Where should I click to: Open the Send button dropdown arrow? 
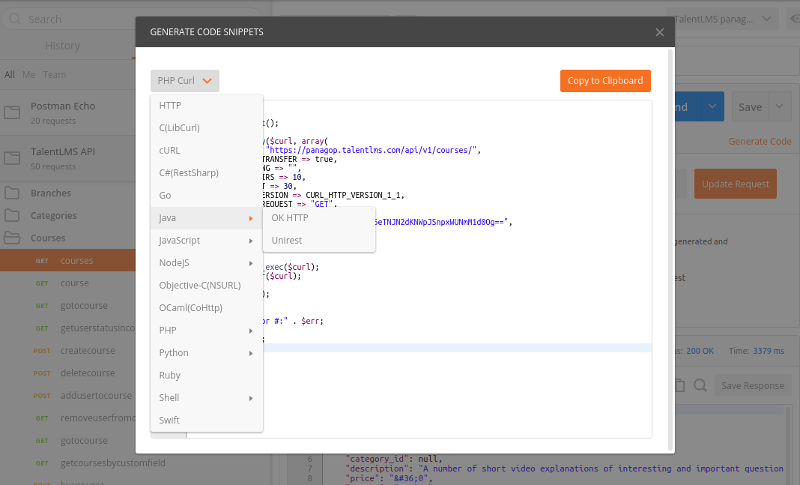coord(712,107)
